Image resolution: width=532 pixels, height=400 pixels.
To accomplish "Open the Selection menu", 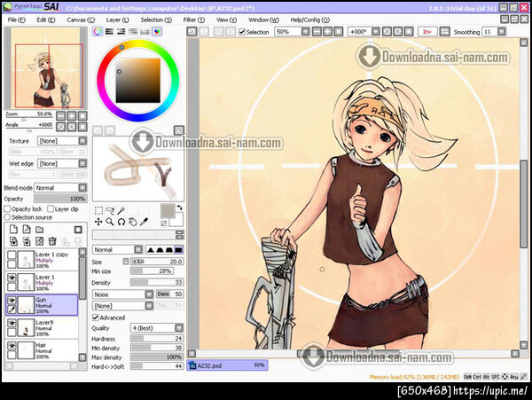I will coord(156,20).
